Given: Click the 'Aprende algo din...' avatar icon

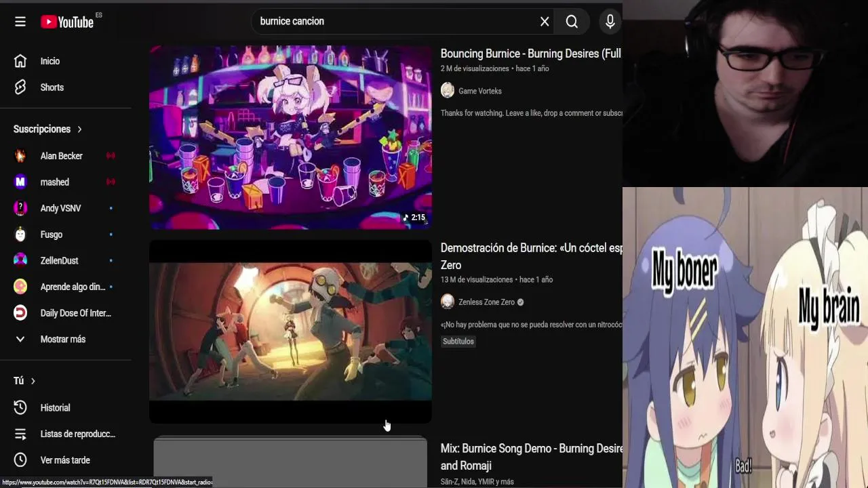Looking at the screenshot, I should tap(20, 287).
